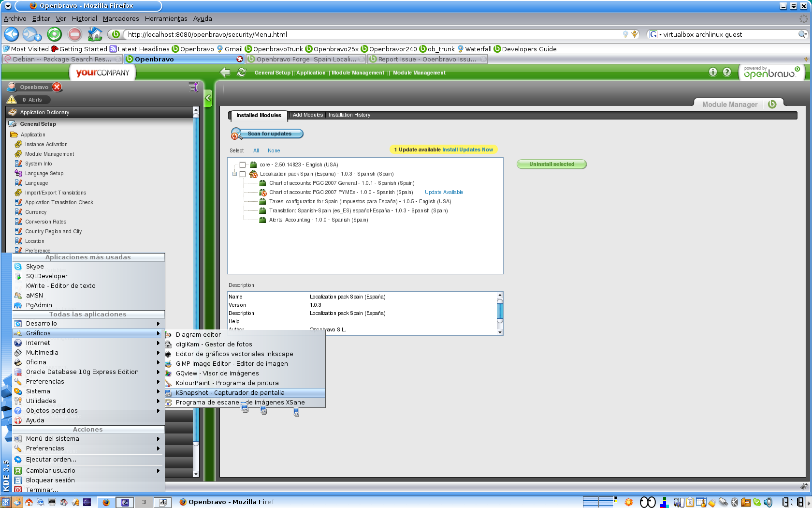Launch KSnapshot from the Gráficos submenu
The width and height of the screenshot is (812, 508).
(x=230, y=393)
